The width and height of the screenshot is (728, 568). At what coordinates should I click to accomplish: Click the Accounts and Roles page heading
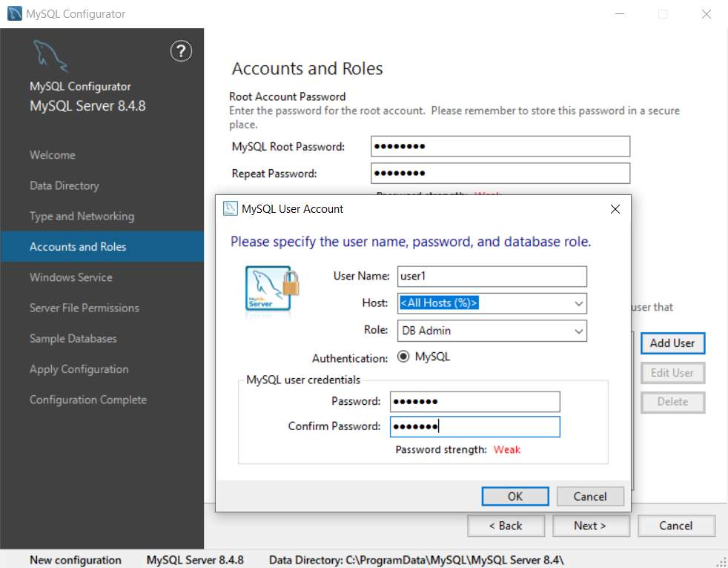click(x=308, y=68)
